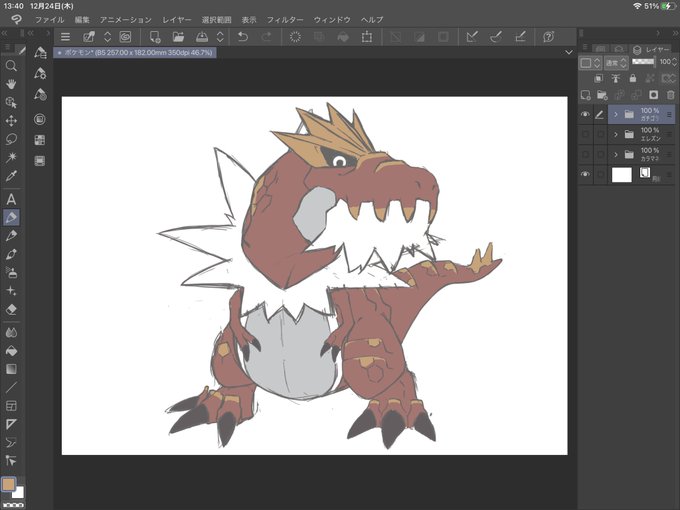680x510 pixels.
Task: Click the trash icon to delete layer
Action: (671, 95)
